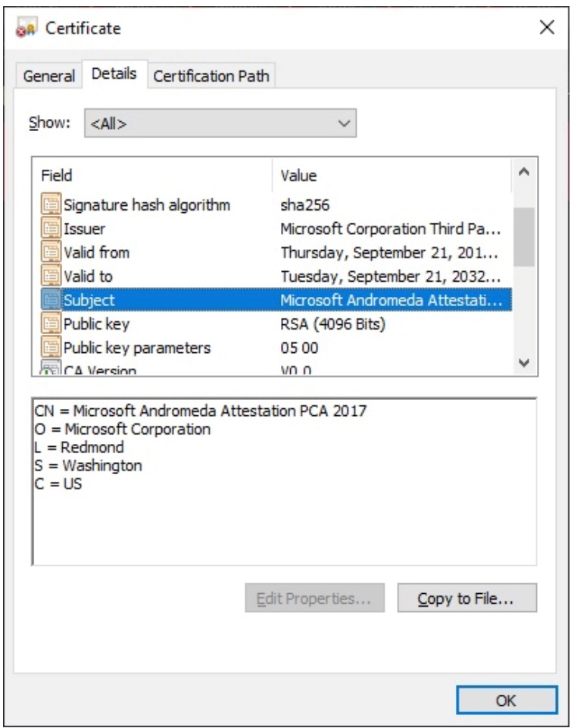Click the Subject field icon

pos(51,300)
